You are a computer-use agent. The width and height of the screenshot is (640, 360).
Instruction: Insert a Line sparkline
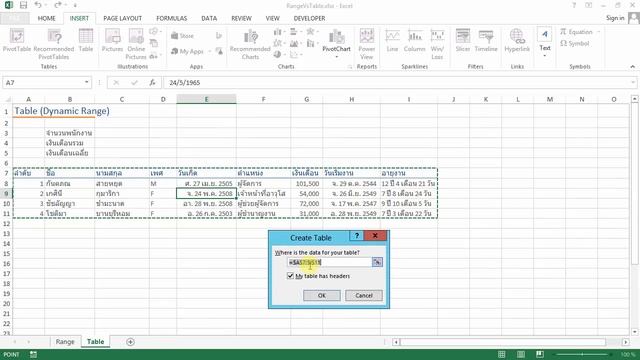(x=392, y=41)
